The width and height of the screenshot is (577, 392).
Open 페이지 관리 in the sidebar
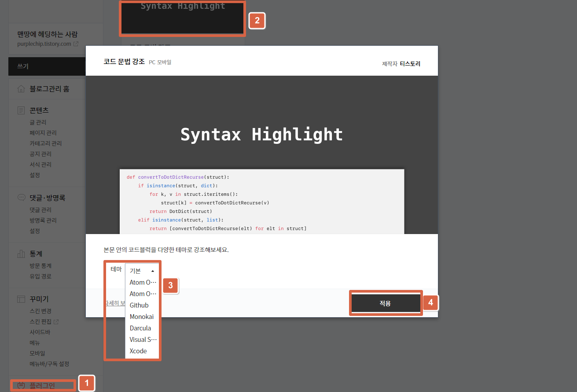[43, 133]
